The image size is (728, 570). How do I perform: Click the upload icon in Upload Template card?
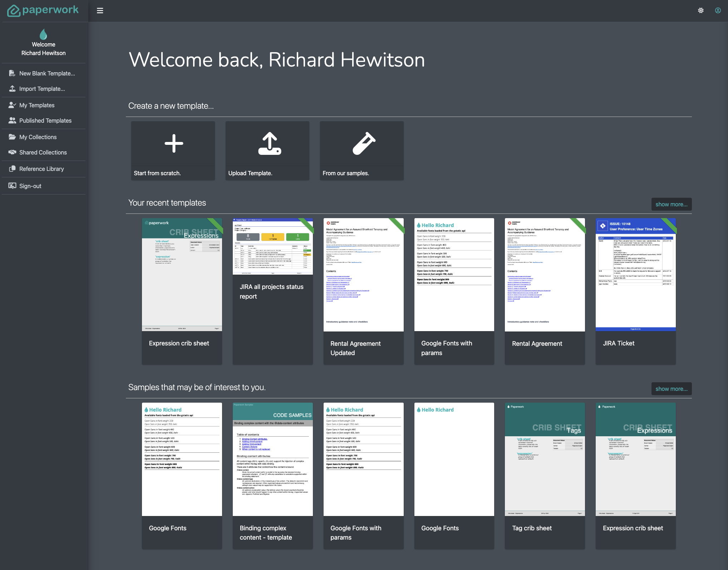click(270, 143)
